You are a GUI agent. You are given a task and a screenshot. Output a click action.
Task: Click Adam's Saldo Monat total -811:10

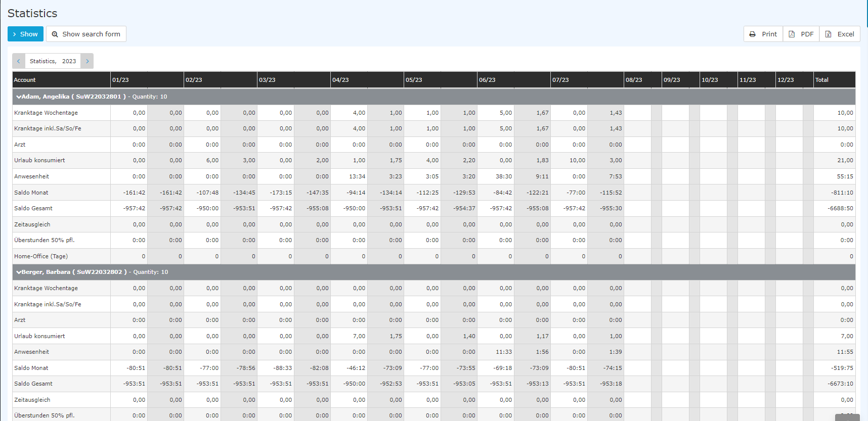(x=842, y=193)
